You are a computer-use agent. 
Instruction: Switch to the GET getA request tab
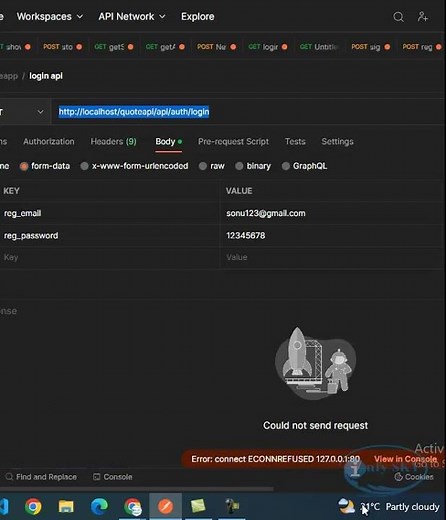(x=165, y=47)
